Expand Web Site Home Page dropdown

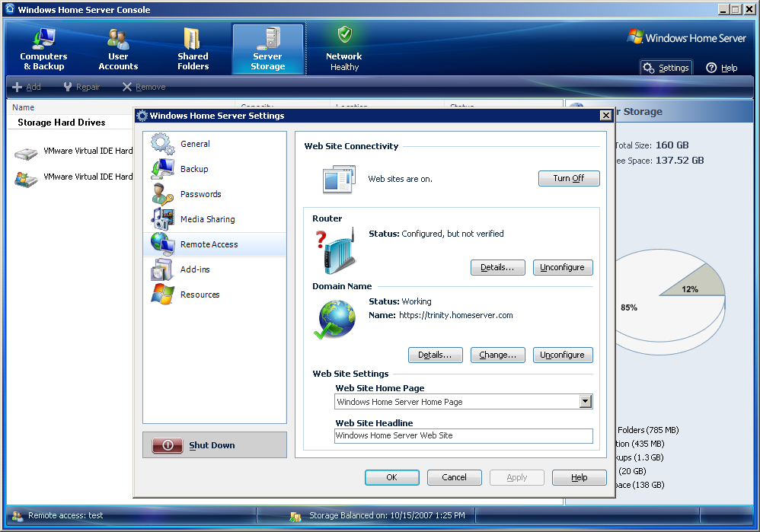tap(586, 402)
